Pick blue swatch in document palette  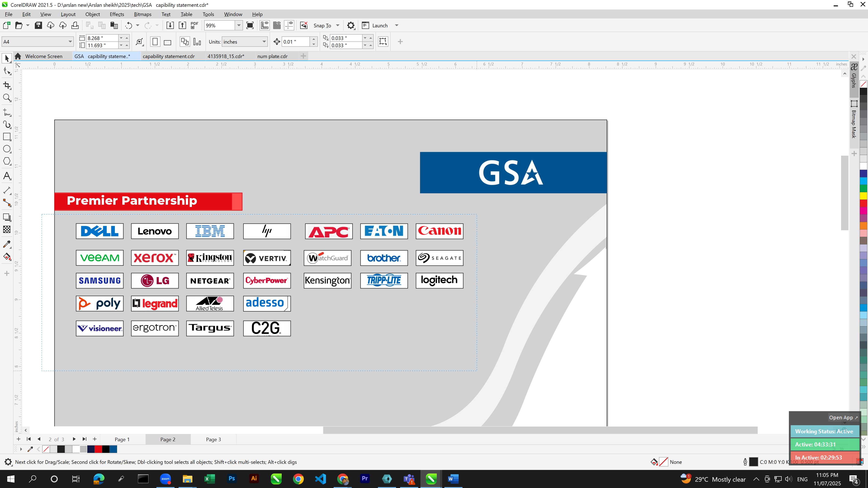click(x=113, y=449)
